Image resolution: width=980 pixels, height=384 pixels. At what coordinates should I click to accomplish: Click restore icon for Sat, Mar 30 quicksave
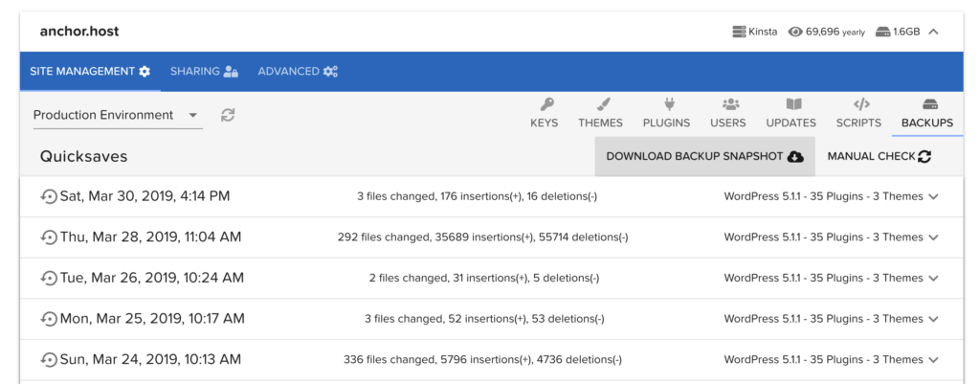(x=49, y=197)
